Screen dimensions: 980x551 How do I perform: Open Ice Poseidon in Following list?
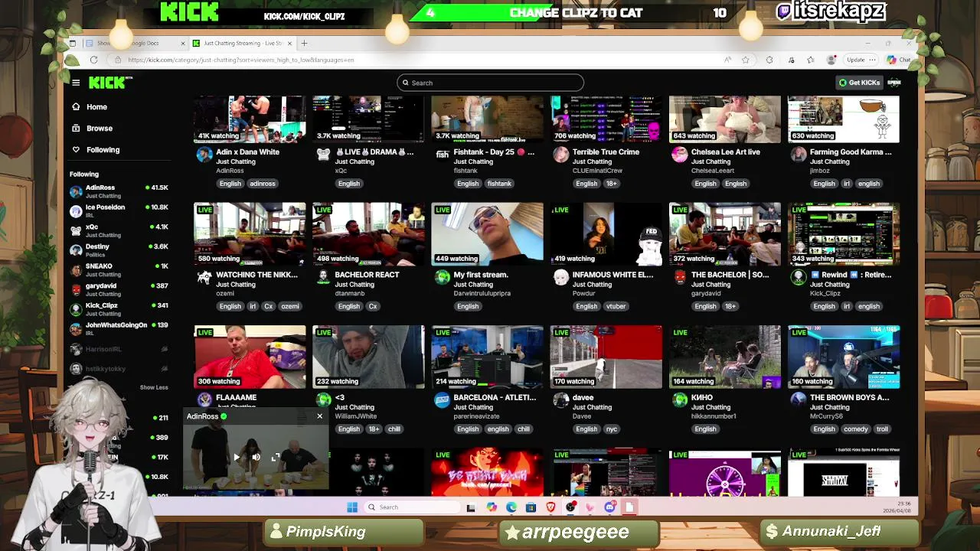click(119, 210)
